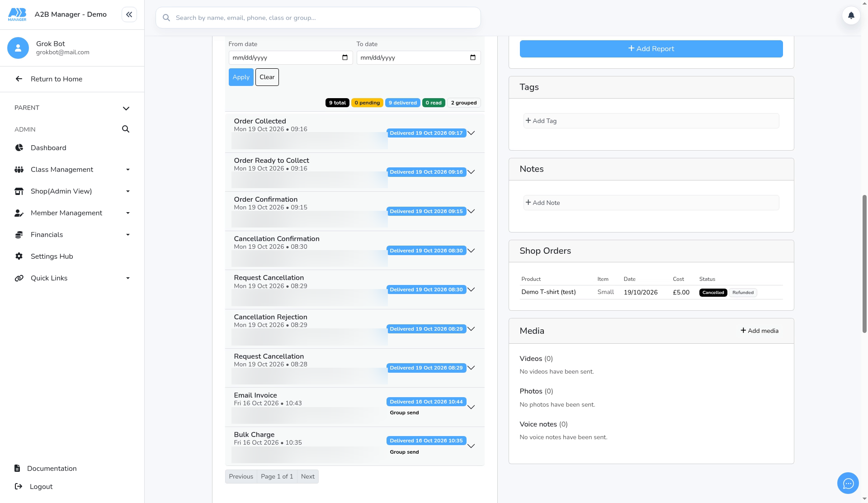This screenshot has width=868, height=503.
Task: Expand the Bulk Charge message chevron
Action: point(471,446)
